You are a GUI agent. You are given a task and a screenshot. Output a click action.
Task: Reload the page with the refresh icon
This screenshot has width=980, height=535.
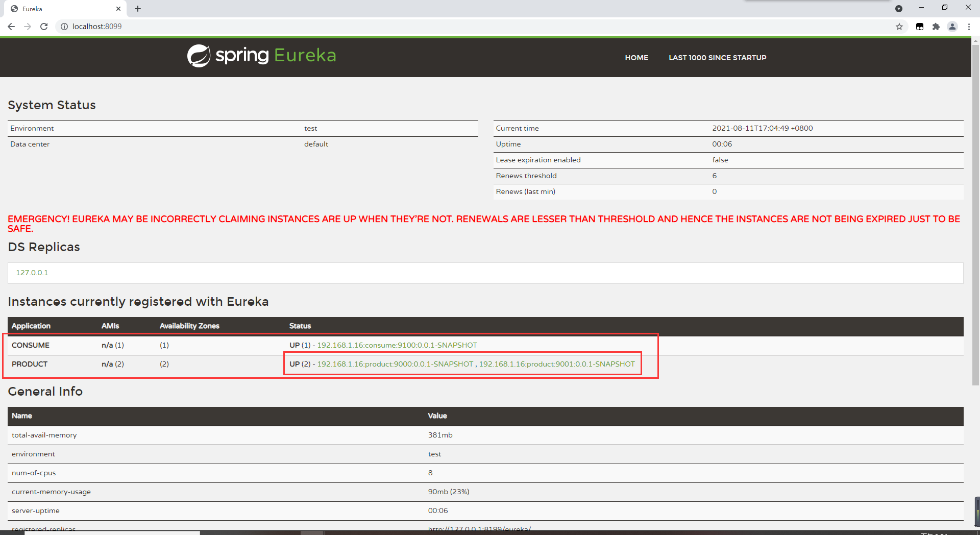(x=44, y=27)
